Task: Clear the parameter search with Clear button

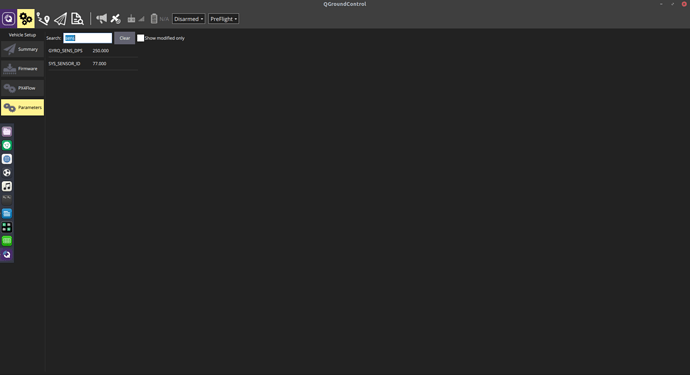Action: click(x=125, y=38)
